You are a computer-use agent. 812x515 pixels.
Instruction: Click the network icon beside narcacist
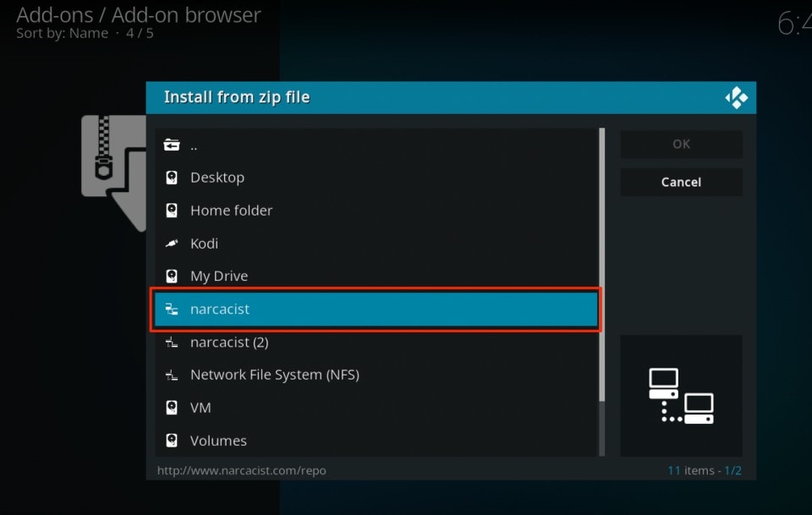click(x=172, y=309)
